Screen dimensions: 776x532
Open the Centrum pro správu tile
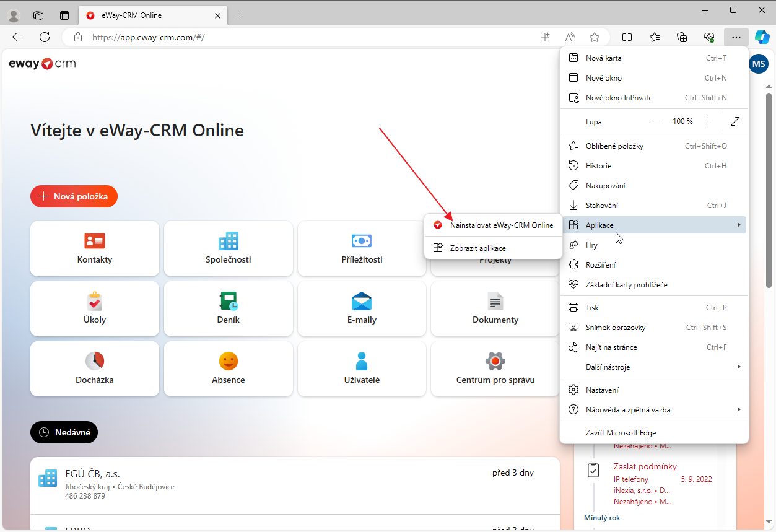click(x=495, y=368)
